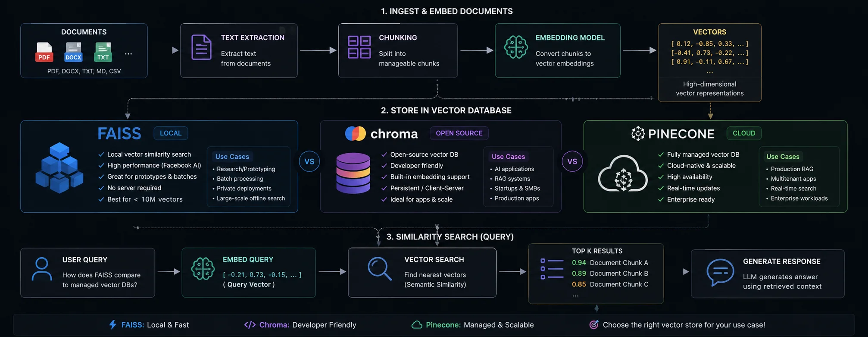Click the cloud icon beside Pinecone footer
The image size is (868, 337).
(417, 324)
